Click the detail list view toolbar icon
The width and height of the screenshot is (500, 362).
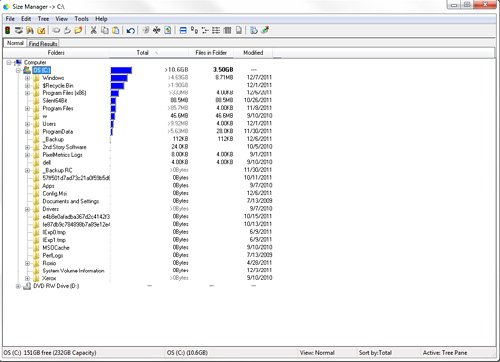(x=216, y=30)
